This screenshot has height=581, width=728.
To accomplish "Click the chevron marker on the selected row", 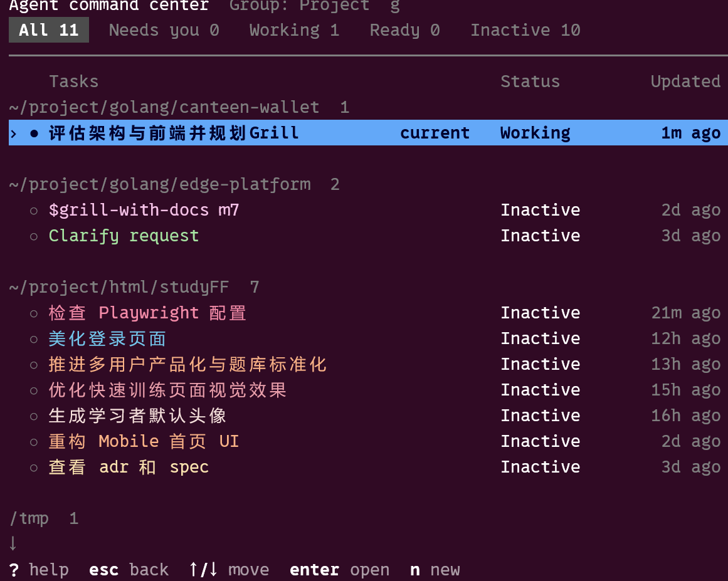I will (13, 133).
